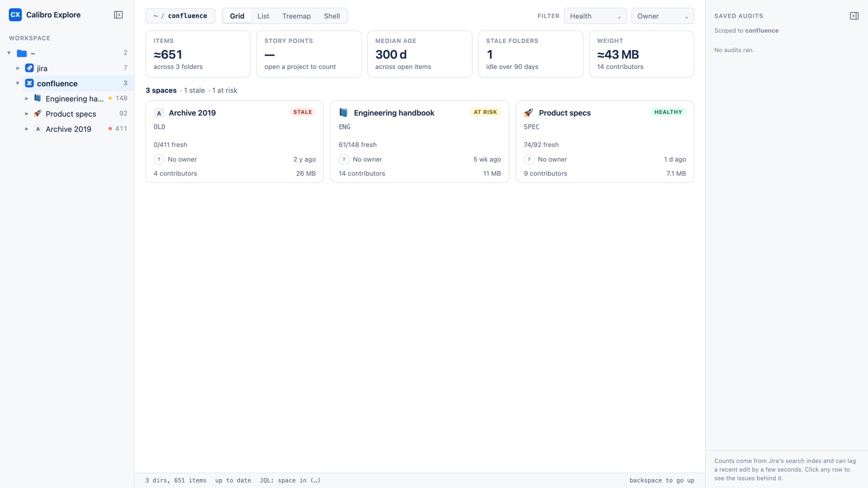Click the blue home folder icon in the tree
Viewport: 868px width, 488px height.
point(22,53)
